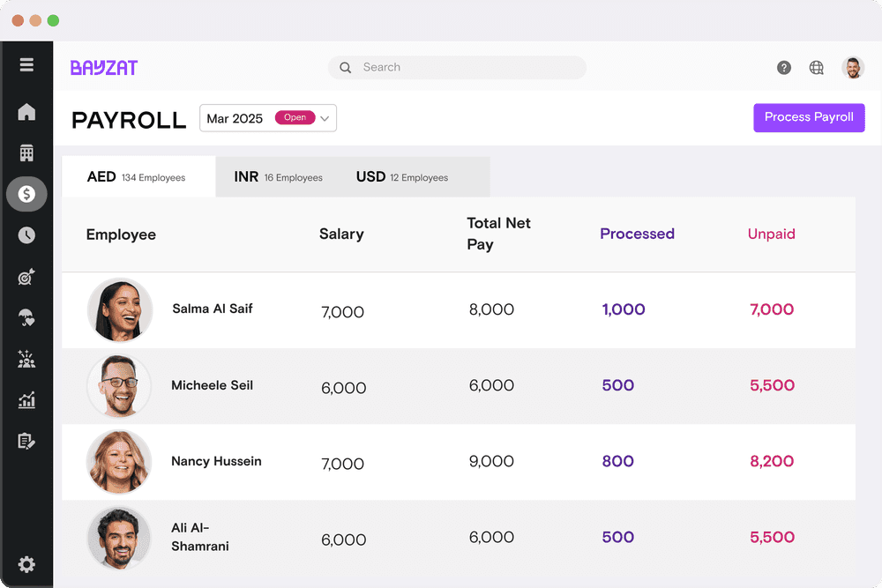Viewport: 882px width, 588px height.
Task: Click the Open status badge next to Mar 2025
Action: click(x=295, y=117)
